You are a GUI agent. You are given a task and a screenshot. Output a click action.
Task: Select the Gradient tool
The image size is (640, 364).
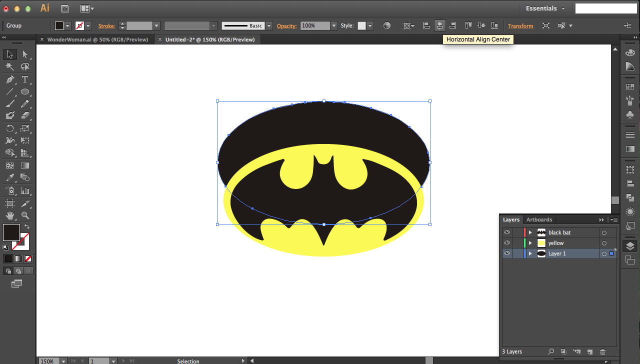[25, 165]
